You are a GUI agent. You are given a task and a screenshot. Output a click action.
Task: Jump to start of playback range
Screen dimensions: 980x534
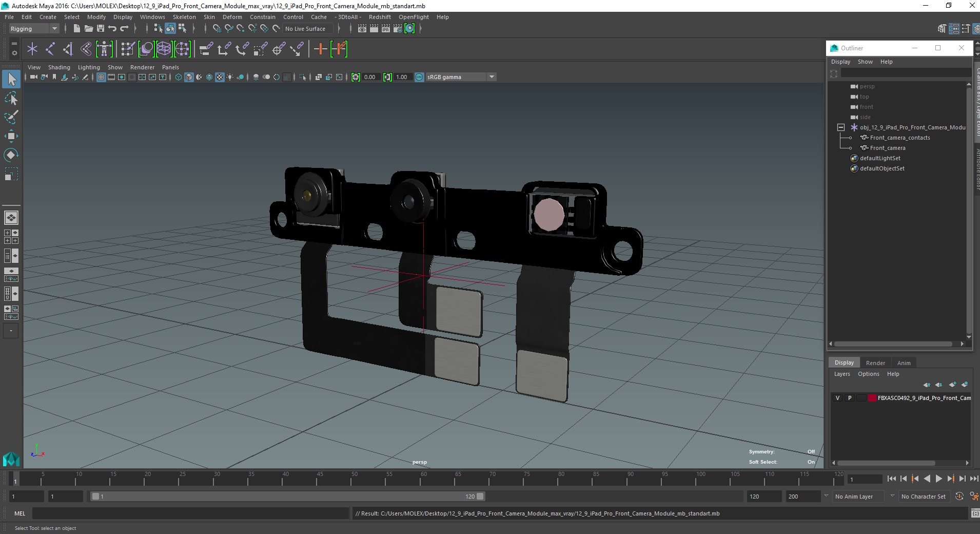click(891, 479)
